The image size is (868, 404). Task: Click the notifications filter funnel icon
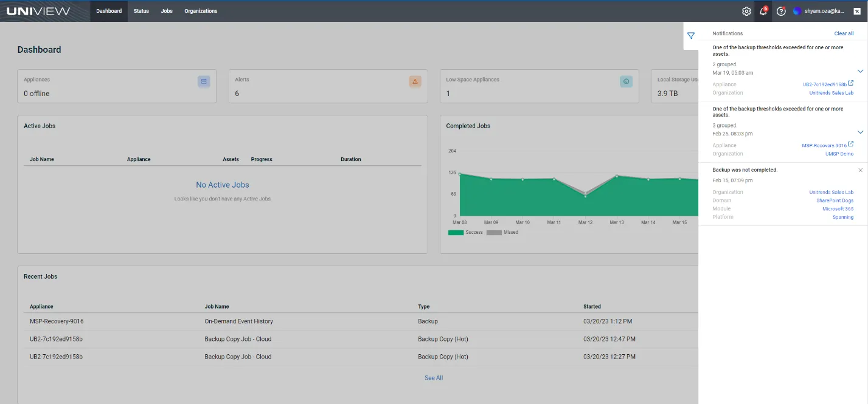(x=691, y=36)
